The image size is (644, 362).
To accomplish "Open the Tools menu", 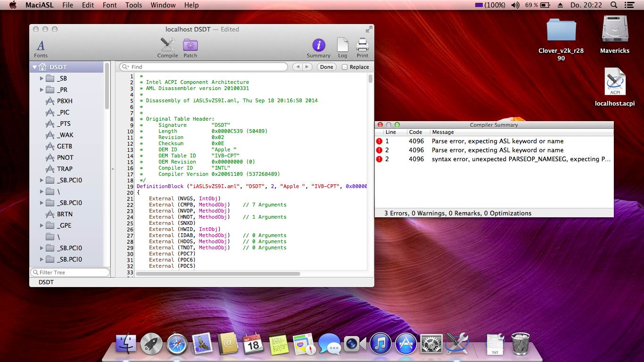I will coord(133,5).
